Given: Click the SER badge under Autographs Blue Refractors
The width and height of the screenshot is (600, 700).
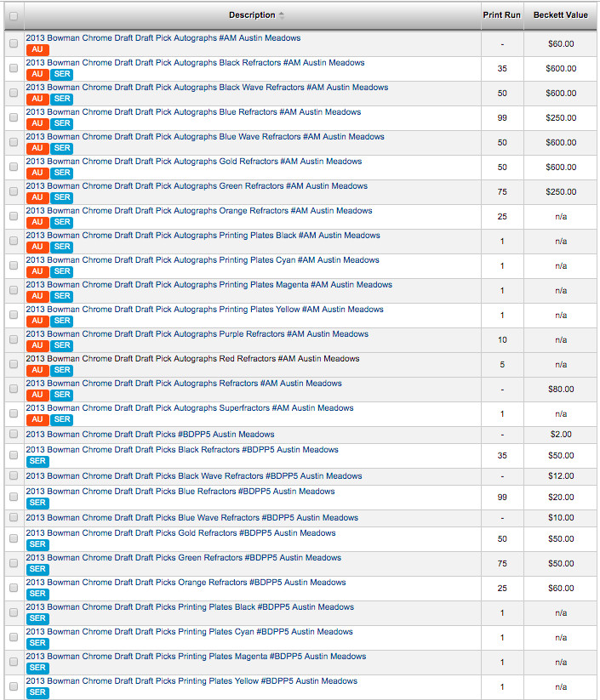Looking at the screenshot, I should (x=61, y=123).
